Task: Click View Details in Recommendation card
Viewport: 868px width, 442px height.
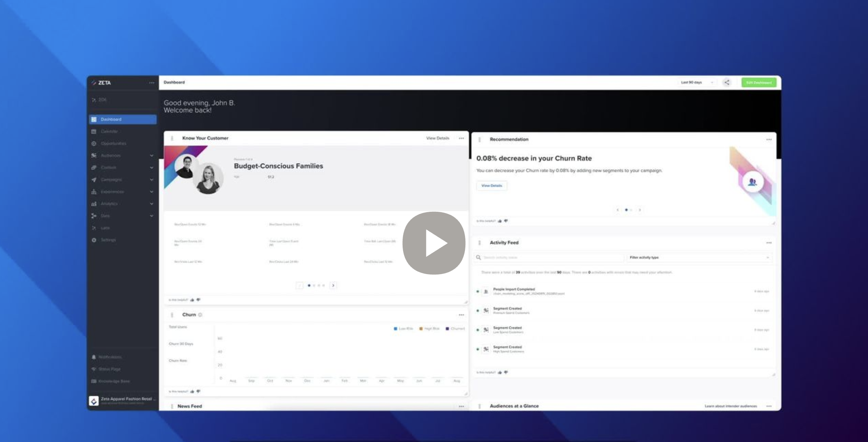Action: (492, 186)
